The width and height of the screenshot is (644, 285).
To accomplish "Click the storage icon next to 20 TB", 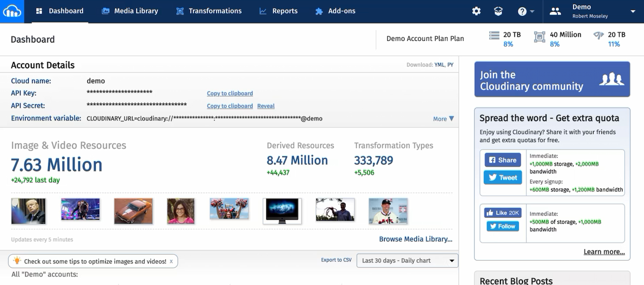I will point(494,36).
